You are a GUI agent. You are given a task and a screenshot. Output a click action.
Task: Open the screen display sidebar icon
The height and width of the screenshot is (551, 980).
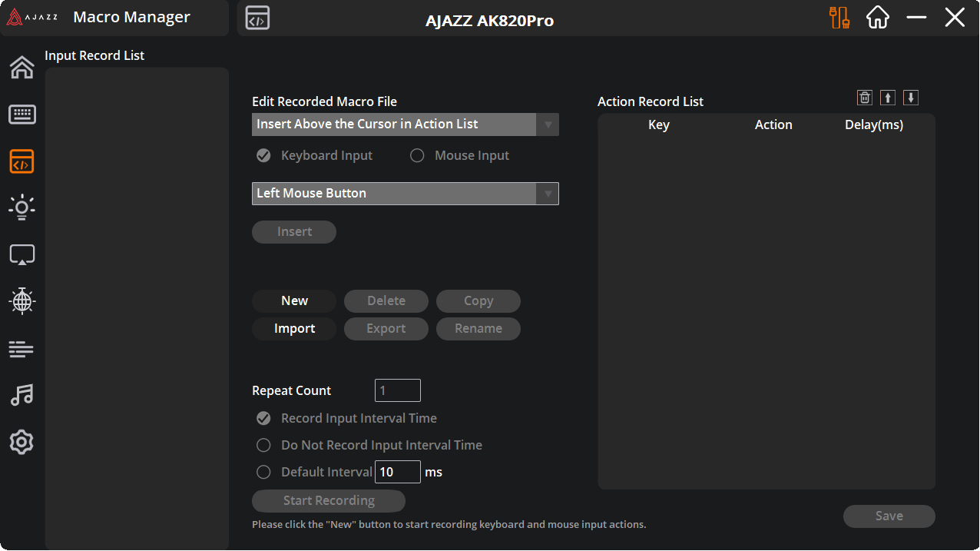[22, 255]
